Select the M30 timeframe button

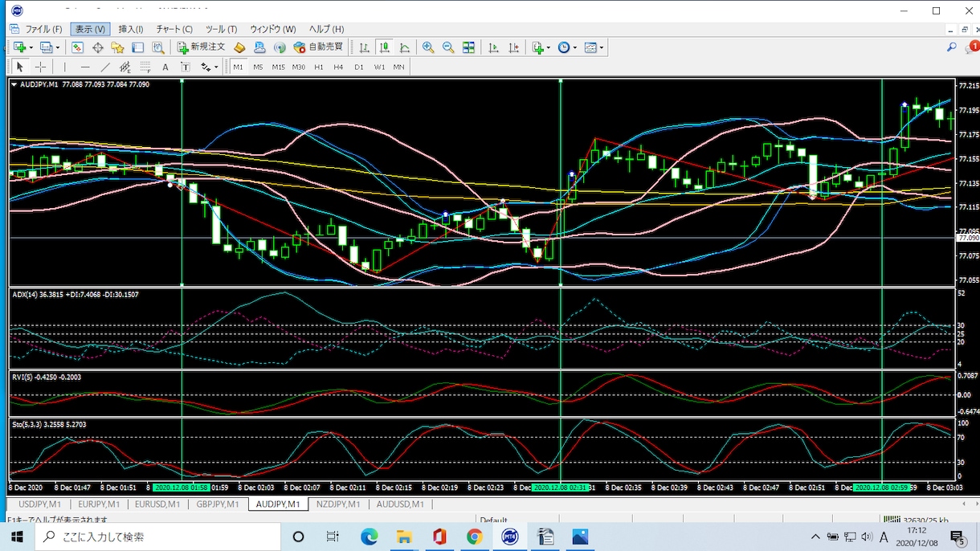(x=299, y=67)
